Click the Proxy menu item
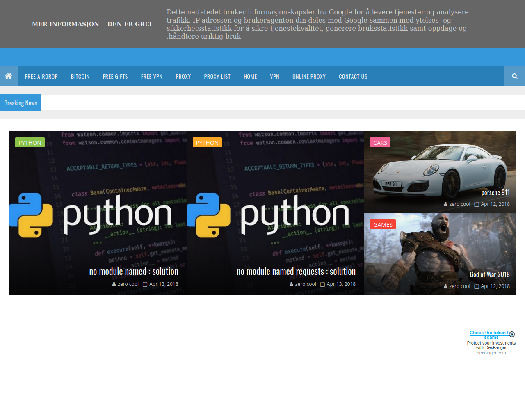 (183, 76)
